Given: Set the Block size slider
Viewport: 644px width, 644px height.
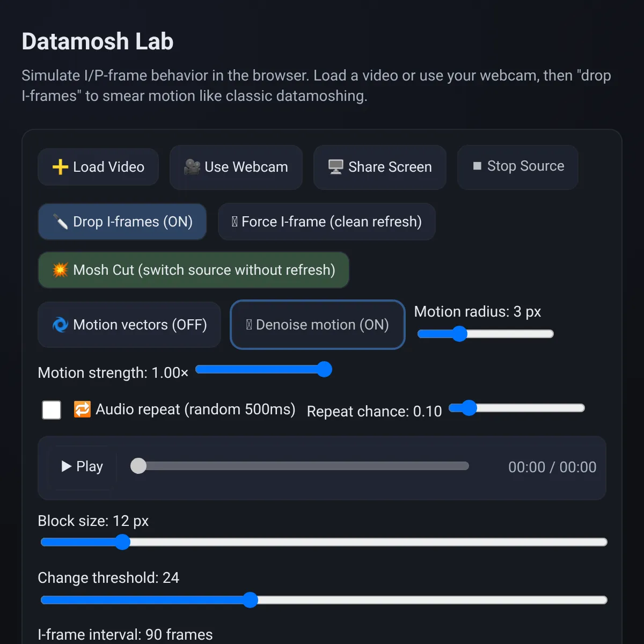Looking at the screenshot, I should (324, 542).
